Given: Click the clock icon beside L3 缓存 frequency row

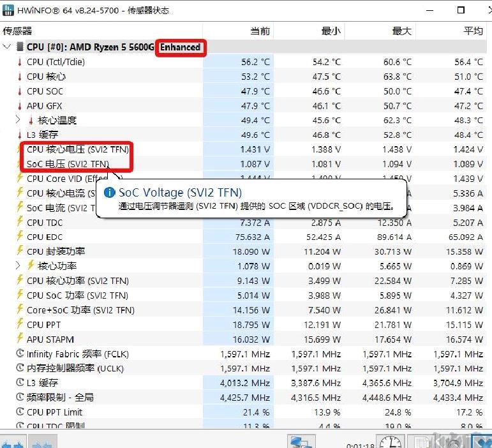Looking at the screenshot, I should (20, 382).
